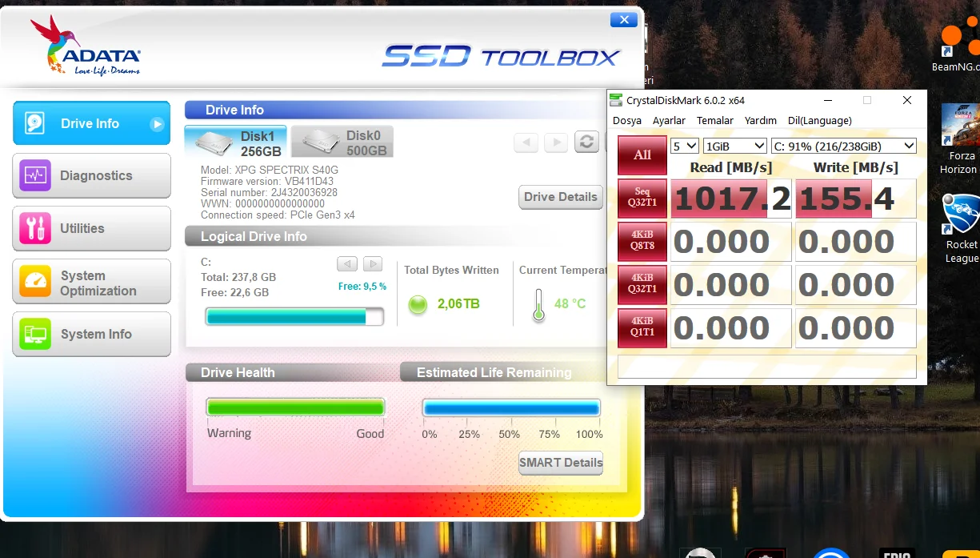Viewport: 980px width, 558px height.
Task: Click the Free: 9,5 % label
Action: tap(362, 286)
